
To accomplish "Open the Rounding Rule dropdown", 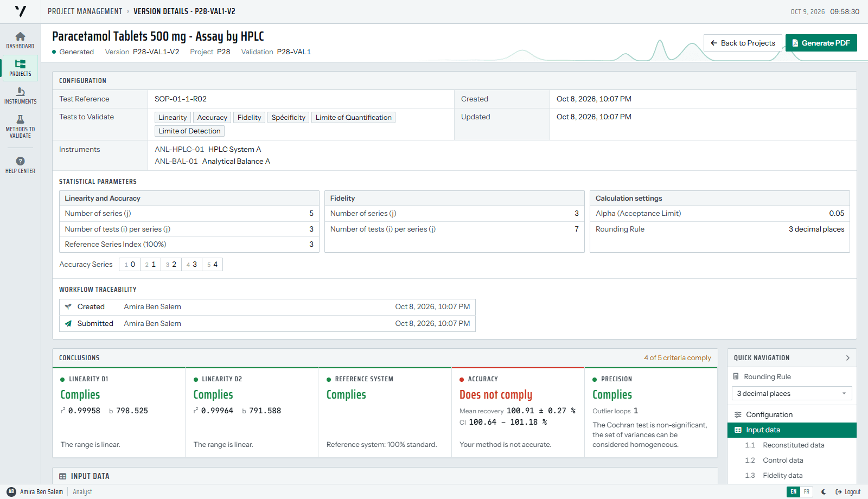I will pos(792,393).
